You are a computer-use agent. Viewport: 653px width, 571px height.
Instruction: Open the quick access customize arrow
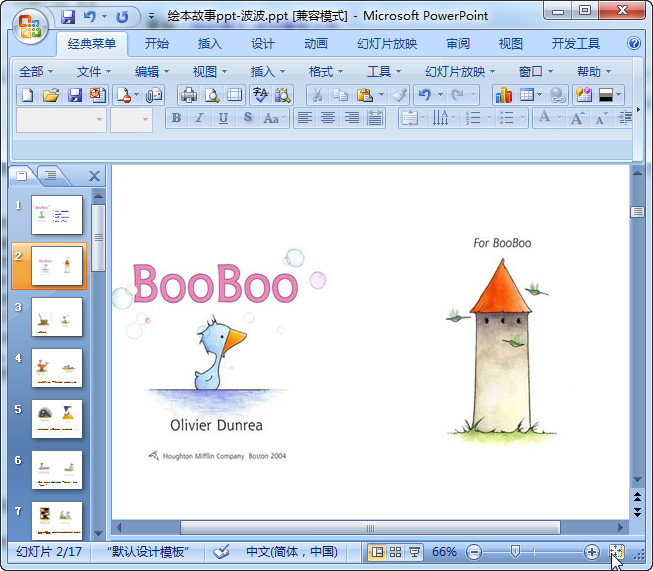click(152, 17)
